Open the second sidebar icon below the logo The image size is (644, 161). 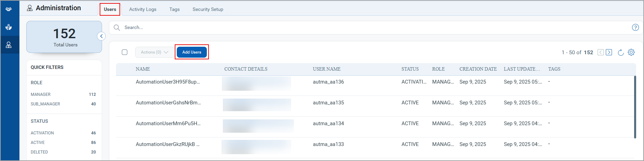pos(9,27)
